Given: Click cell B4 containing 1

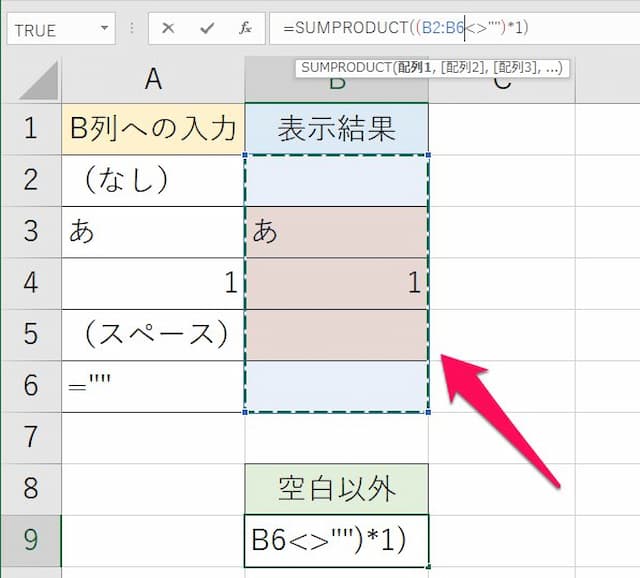Looking at the screenshot, I should click(x=337, y=283).
